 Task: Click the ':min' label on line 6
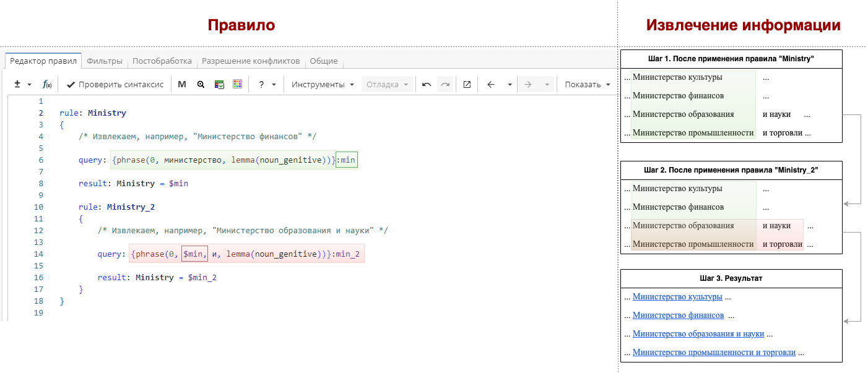[346, 160]
